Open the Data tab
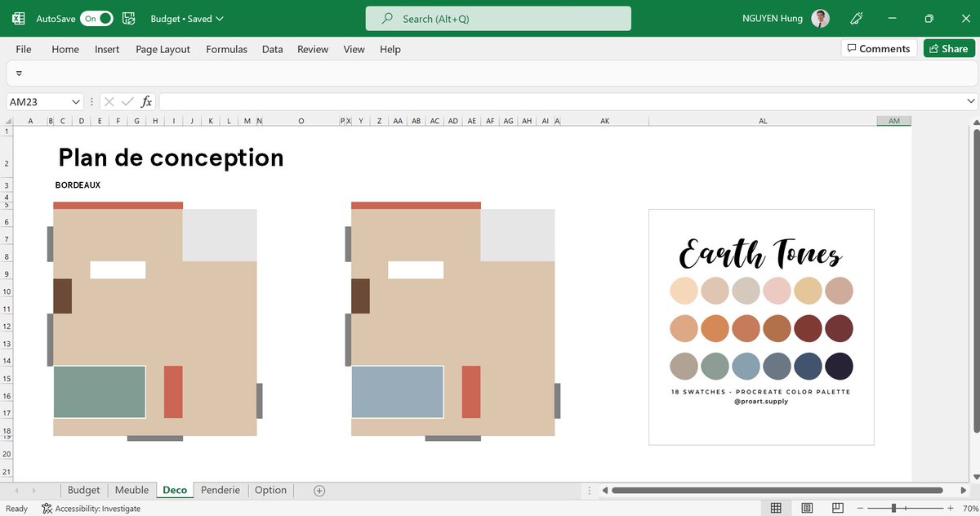The width and height of the screenshot is (980, 516). pyautogui.click(x=273, y=49)
